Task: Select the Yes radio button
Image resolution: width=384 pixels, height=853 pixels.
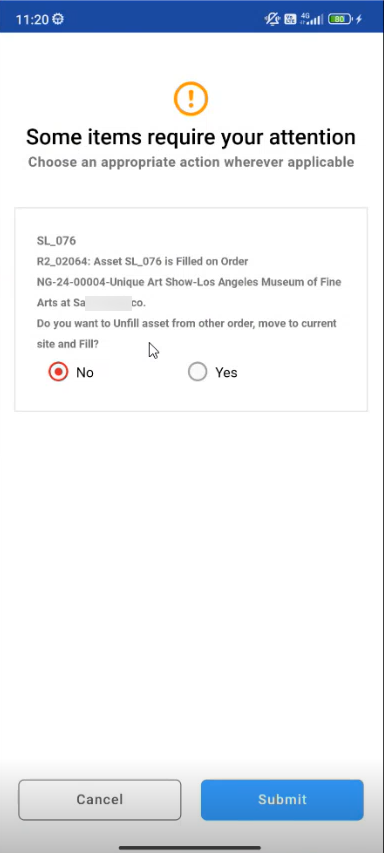Action: (x=197, y=372)
